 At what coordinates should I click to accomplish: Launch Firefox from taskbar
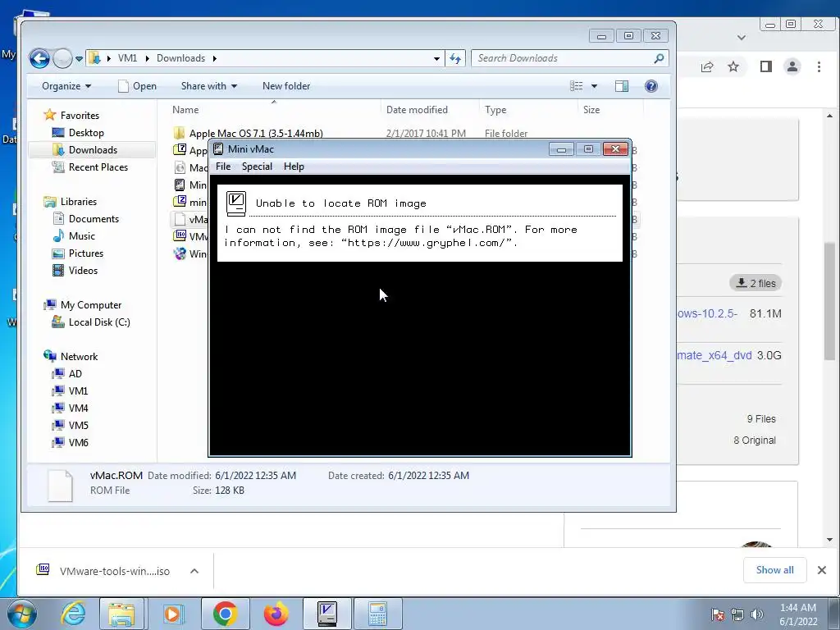276,614
